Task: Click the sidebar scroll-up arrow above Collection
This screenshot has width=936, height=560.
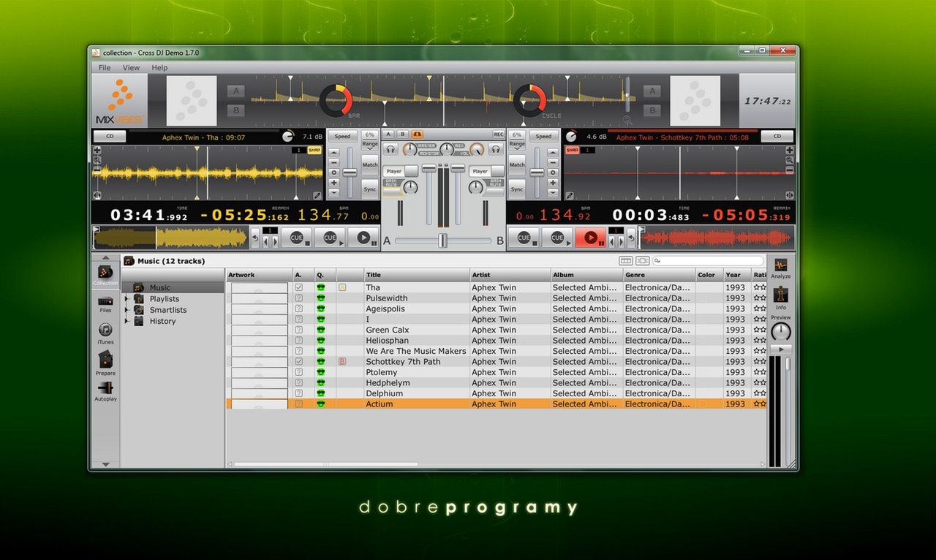Action: click(105, 258)
